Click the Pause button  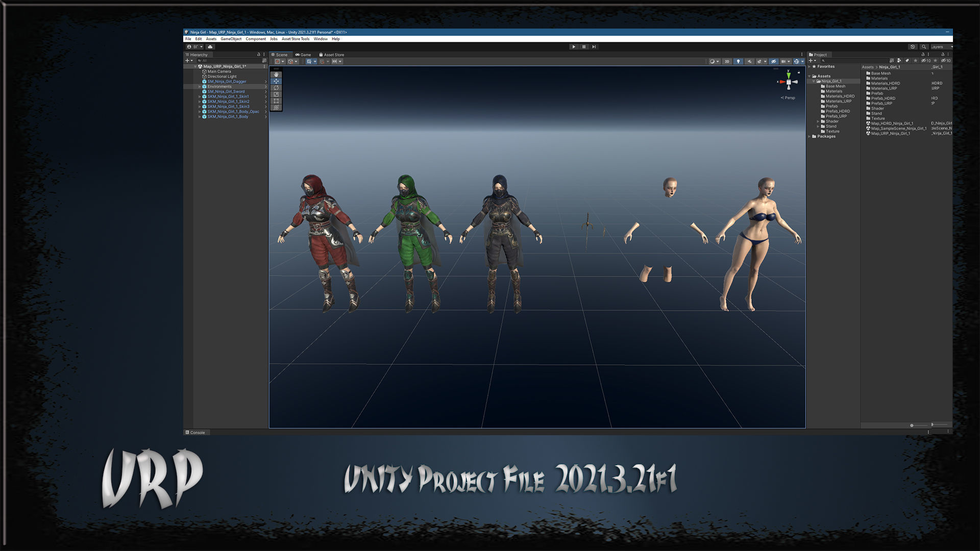point(584,47)
